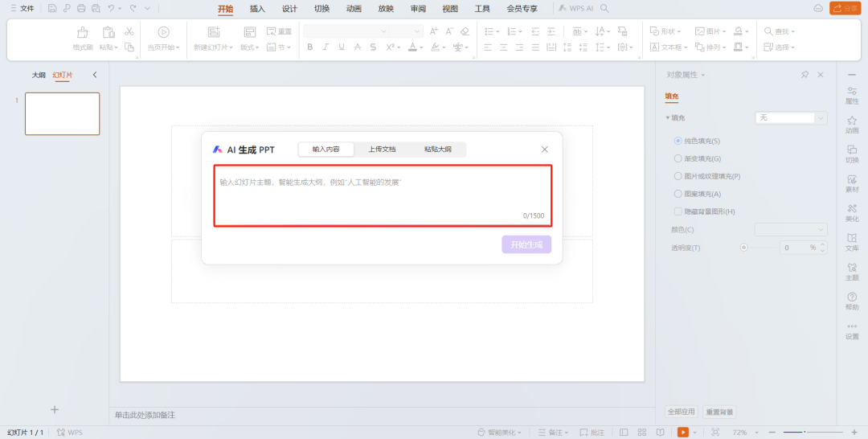
Task: Switch to 大纲 outline tab in left panel
Action: (39, 76)
